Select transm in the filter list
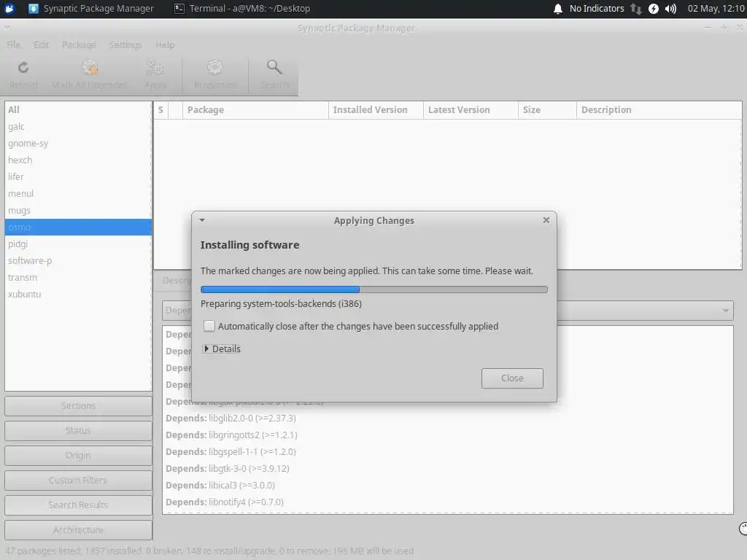Viewport: 747px width, 560px height. tap(78, 277)
